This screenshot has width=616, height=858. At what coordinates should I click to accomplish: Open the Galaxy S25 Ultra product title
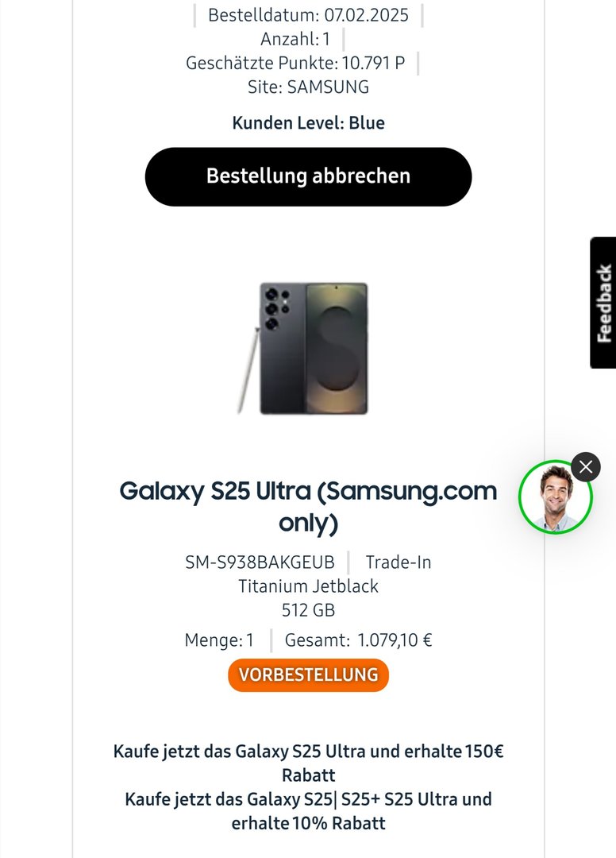tap(308, 506)
